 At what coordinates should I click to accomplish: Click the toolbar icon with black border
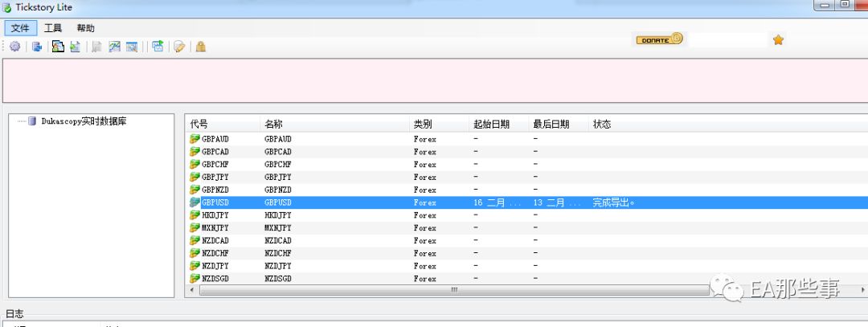(58, 47)
